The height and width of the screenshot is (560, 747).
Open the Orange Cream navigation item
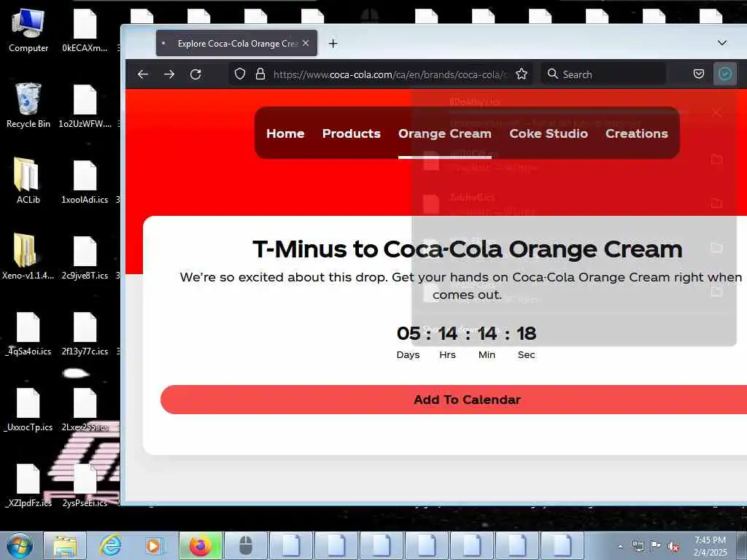[445, 134]
